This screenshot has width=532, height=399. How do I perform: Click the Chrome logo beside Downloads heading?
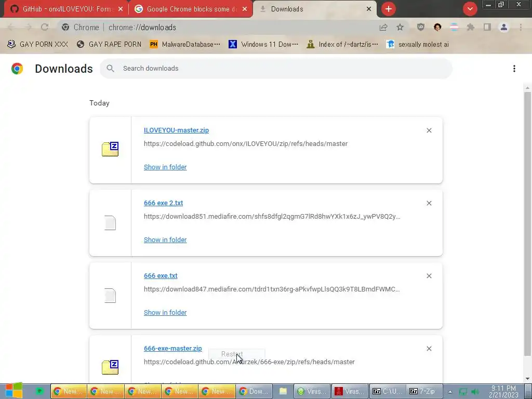17,69
